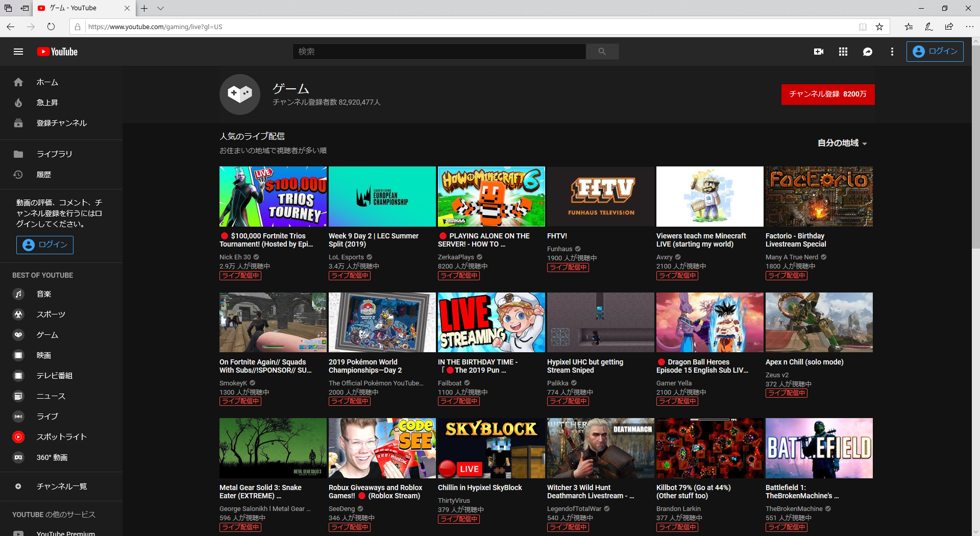Go back in browser
The width and height of the screenshot is (980, 536).
coord(11,27)
